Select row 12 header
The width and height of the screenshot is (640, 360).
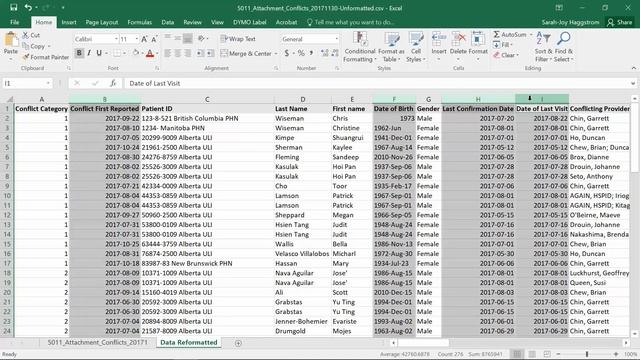(7, 215)
